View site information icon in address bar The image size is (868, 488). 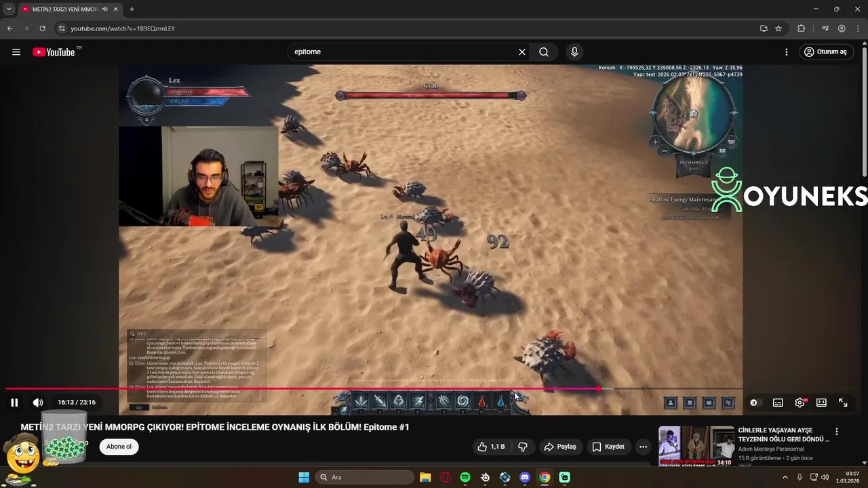click(62, 28)
